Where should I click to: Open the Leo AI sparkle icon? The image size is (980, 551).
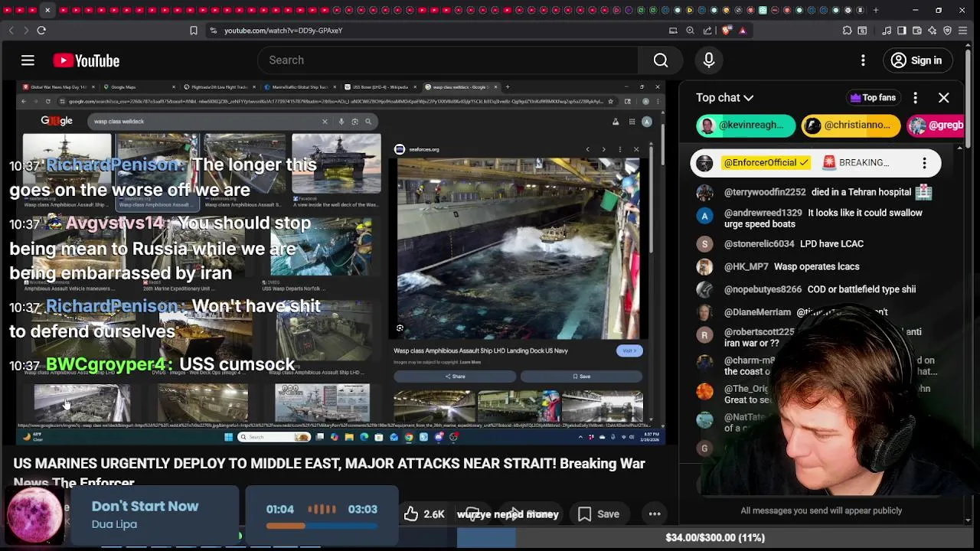(x=933, y=31)
